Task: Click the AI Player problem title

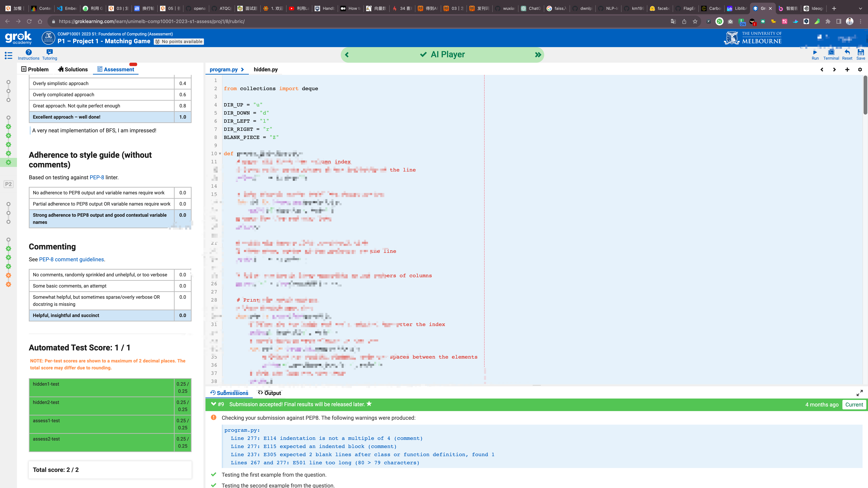Action: point(448,55)
